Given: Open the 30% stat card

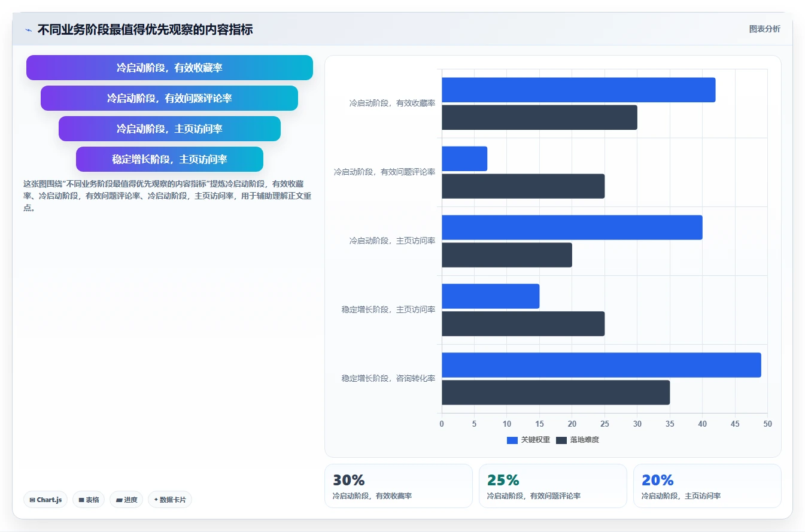Looking at the screenshot, I should [399, 486].
